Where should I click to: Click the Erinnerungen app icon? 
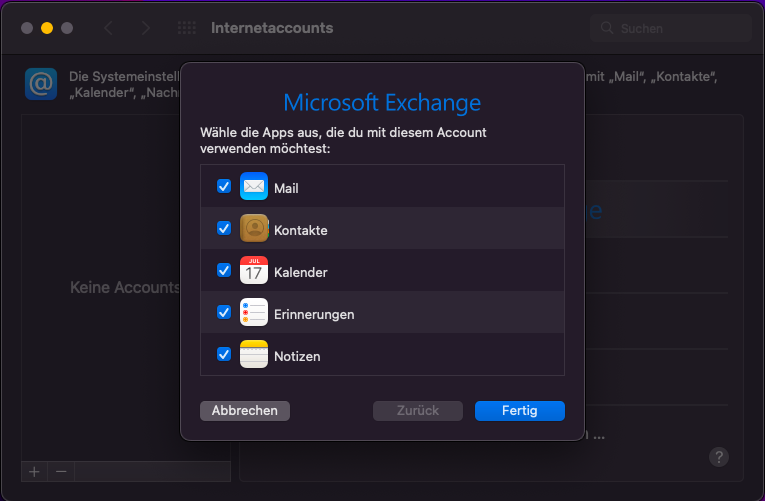pyautogui.click(x=254, y=312)
